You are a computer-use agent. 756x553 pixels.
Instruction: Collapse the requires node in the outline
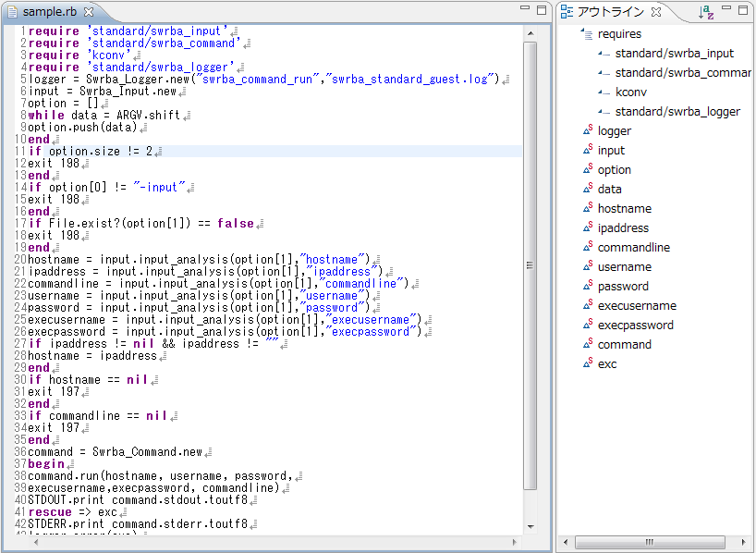click(x=581, y=32)
